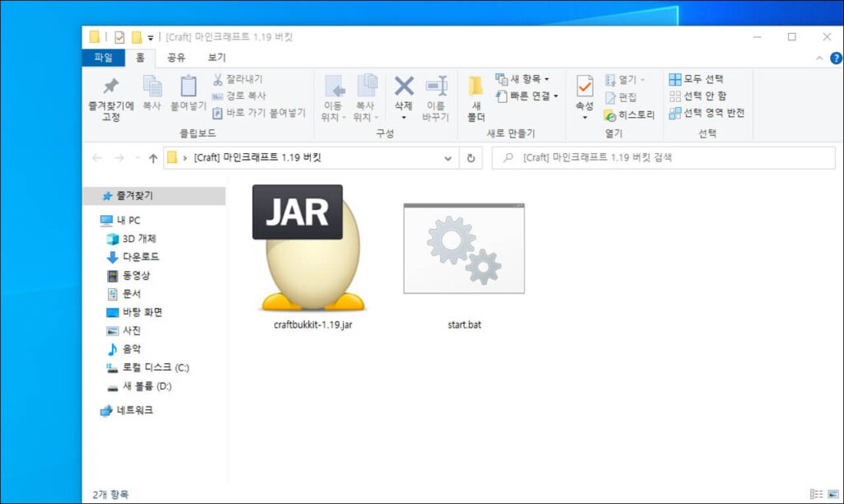This screenshot has height=504, width=844.
Task: Open the 새 항목 dropdown
Action: click(x=522, y=79)
